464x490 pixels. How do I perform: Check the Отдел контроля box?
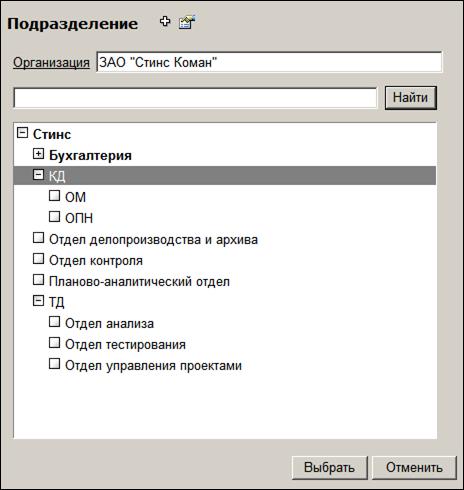[38, 259]
